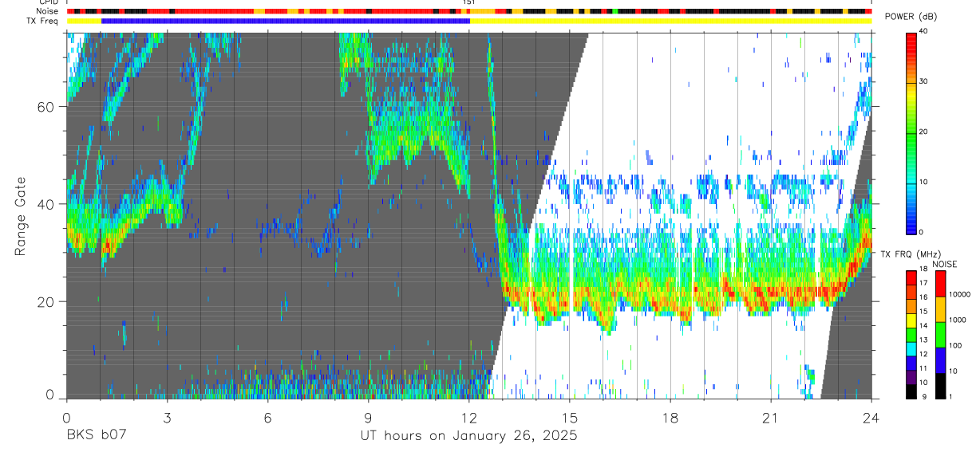Click the blue 11–12 MHz swatch in TX FRQ legend
Viewport: 980px width, 452px height.
tap(911, 364)
